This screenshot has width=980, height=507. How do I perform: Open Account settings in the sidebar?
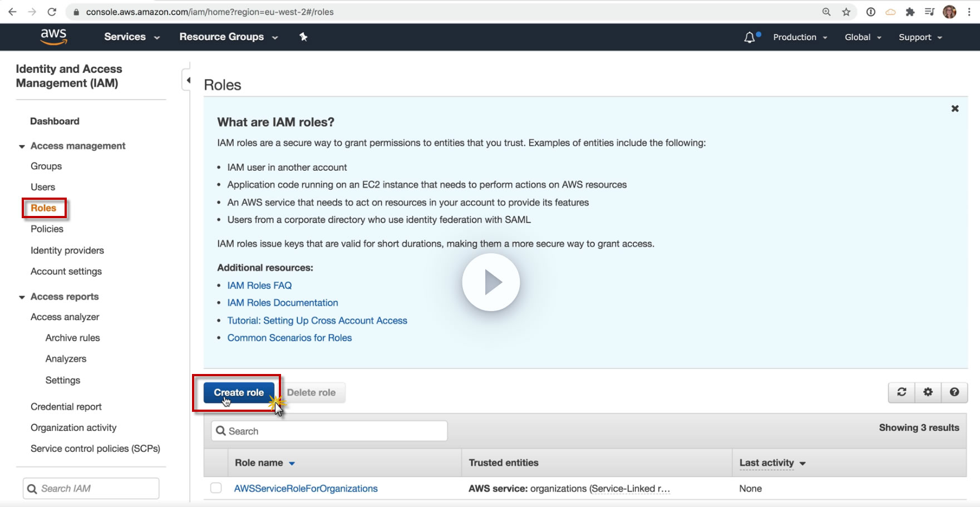(x=66, y=272)
